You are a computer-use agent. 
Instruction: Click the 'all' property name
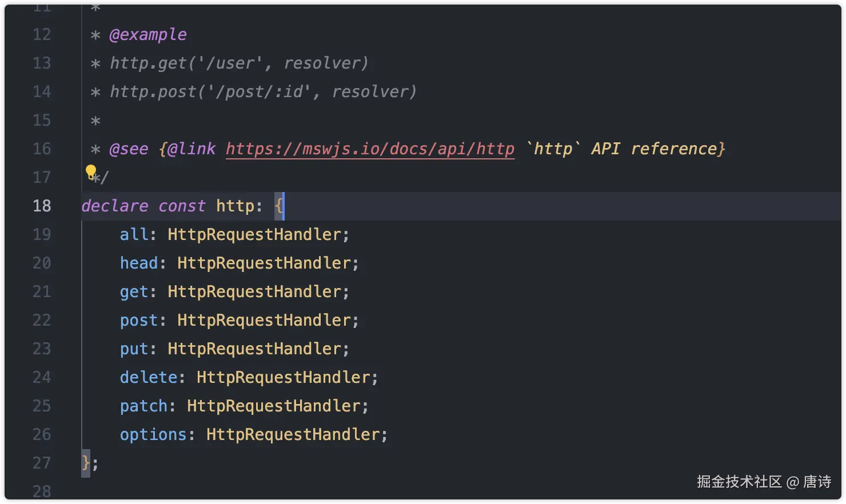(134, 234)
